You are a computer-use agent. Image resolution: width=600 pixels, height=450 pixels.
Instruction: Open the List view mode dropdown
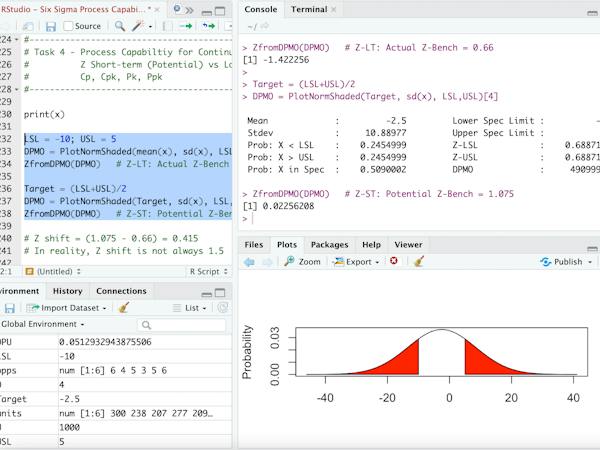[189, 308]
